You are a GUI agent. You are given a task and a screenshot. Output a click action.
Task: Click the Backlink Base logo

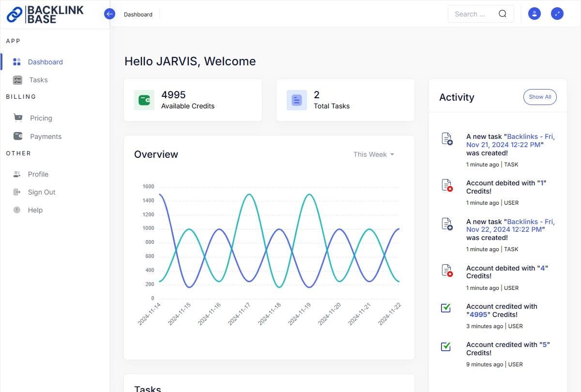click(x=45, y=14)
